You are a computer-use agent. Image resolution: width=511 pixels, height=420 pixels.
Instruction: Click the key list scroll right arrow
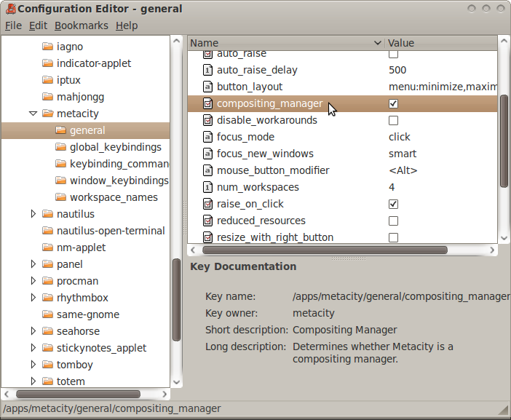pos(492,250)
